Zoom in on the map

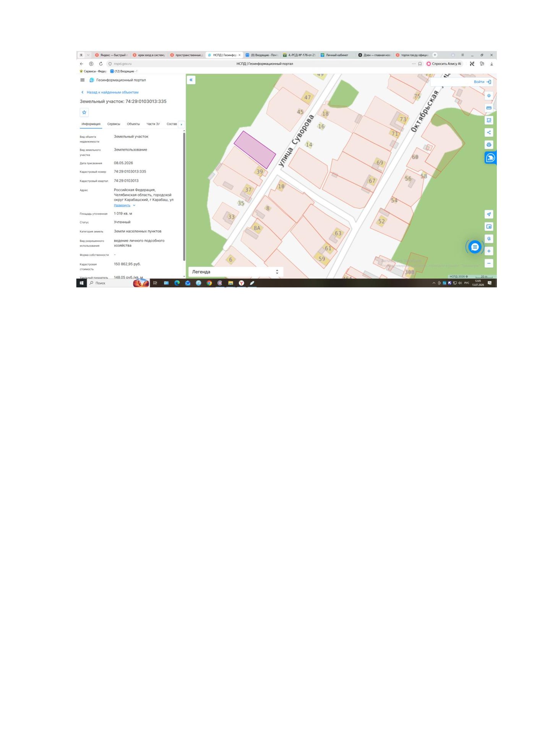coord(488,250)
